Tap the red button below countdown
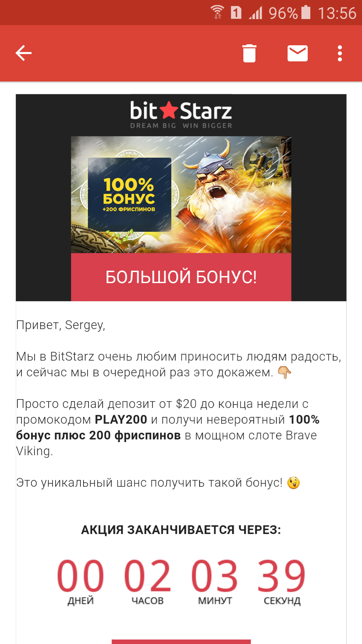 (181, 641)
